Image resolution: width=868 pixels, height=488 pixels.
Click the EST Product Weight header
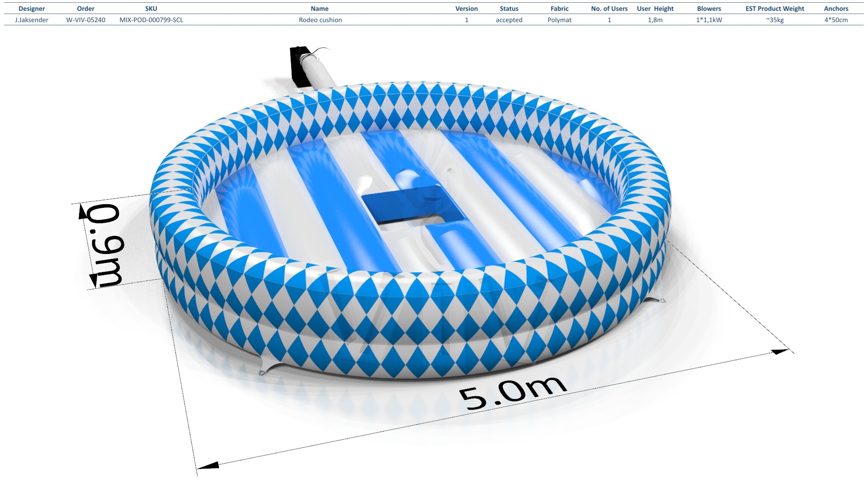point(775,9)
